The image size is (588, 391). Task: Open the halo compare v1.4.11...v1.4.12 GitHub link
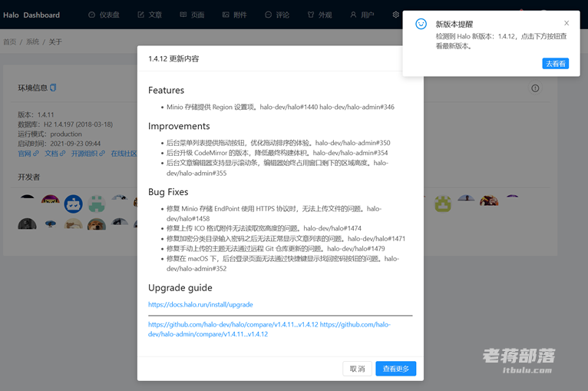pos(233,324)
